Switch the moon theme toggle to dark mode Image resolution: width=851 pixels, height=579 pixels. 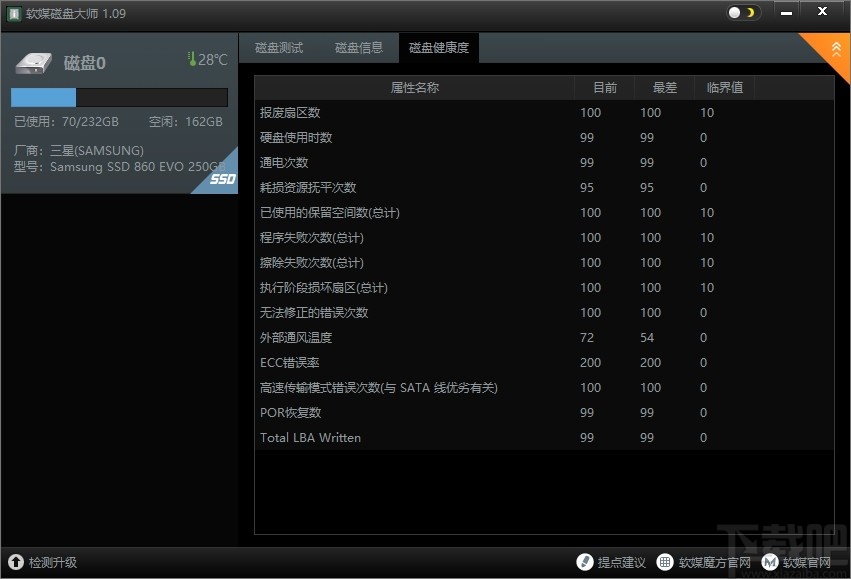(x=749, y=10)
